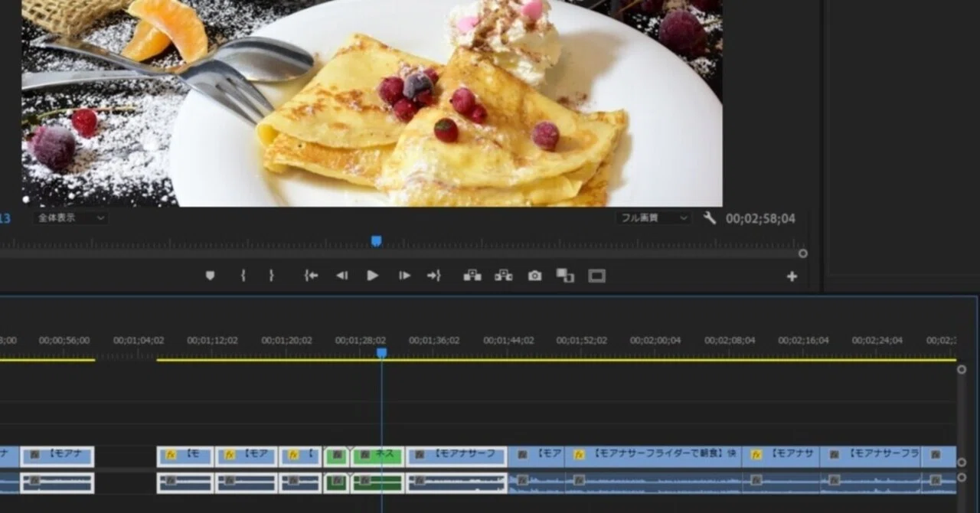Select the green audio clip under ネス
Screen dimensions: 980x513
click(x=377, y=483)
